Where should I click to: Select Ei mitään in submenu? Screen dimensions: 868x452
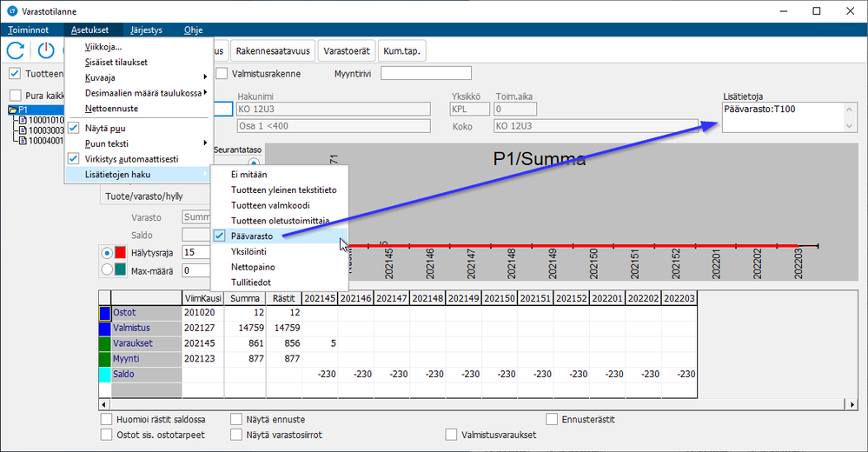click(x=280, y=175)
